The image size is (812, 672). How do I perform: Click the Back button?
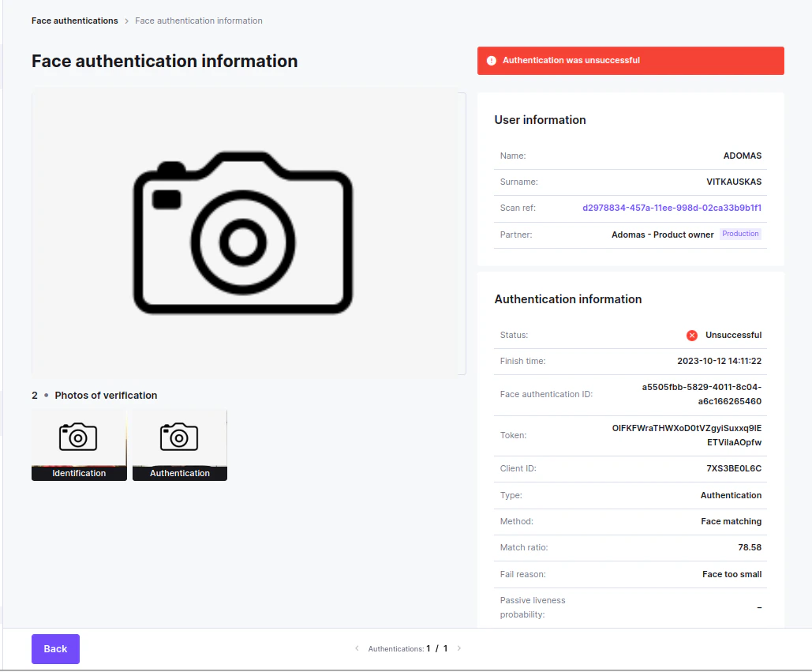[55, 648]
